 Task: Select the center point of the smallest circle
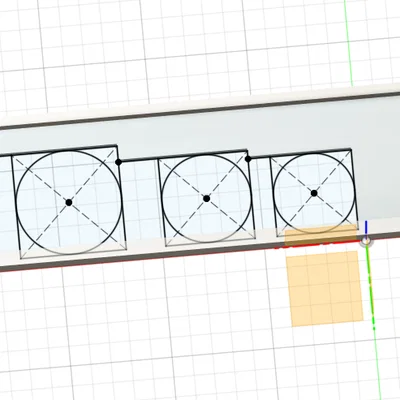pyautogui.click(x=314, y=193)
